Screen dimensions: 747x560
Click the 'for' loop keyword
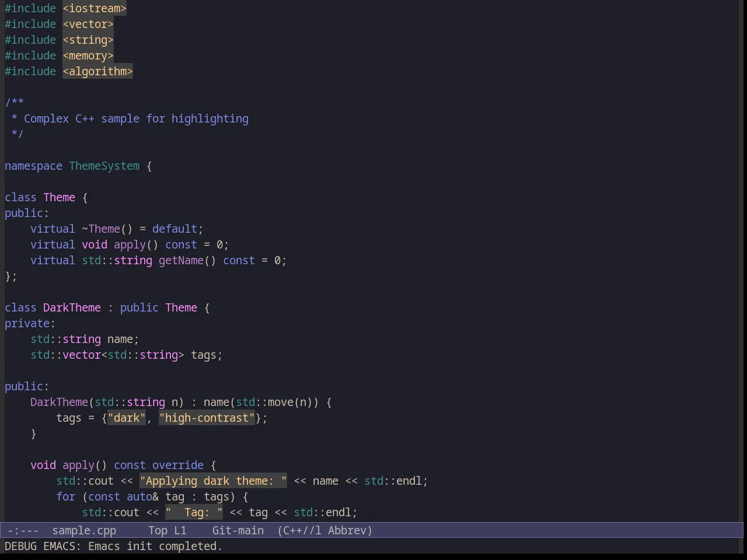(x=65, y=496)
